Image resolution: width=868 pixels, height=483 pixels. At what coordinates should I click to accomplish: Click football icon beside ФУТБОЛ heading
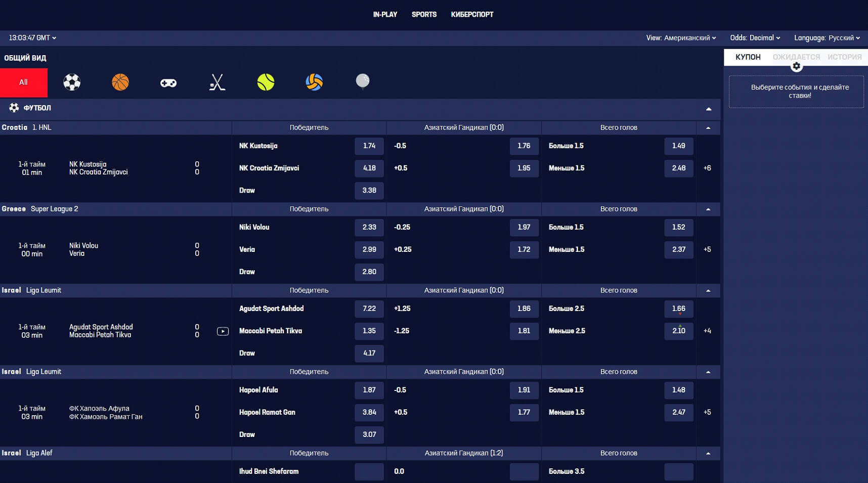14,108
